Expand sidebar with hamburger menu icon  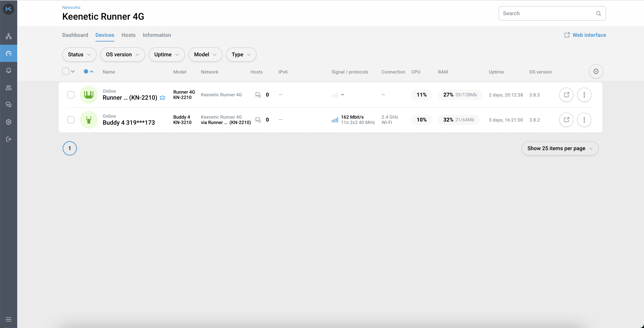8,319
